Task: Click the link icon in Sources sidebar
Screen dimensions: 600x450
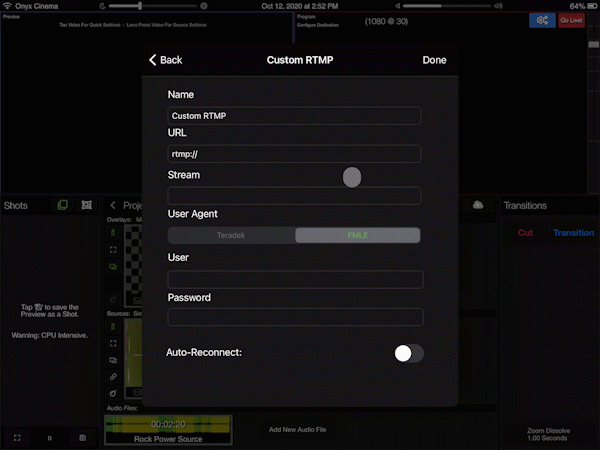Action: point(113,377)
